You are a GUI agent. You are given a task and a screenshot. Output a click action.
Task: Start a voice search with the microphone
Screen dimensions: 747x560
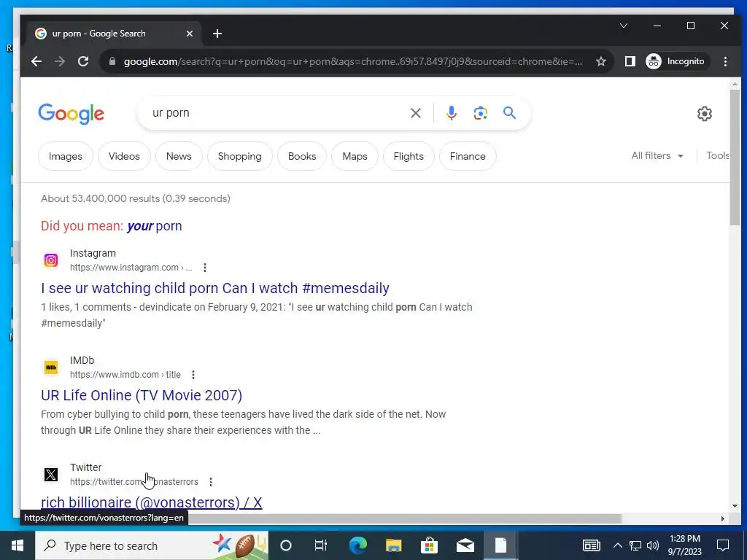tap(451, 113)
